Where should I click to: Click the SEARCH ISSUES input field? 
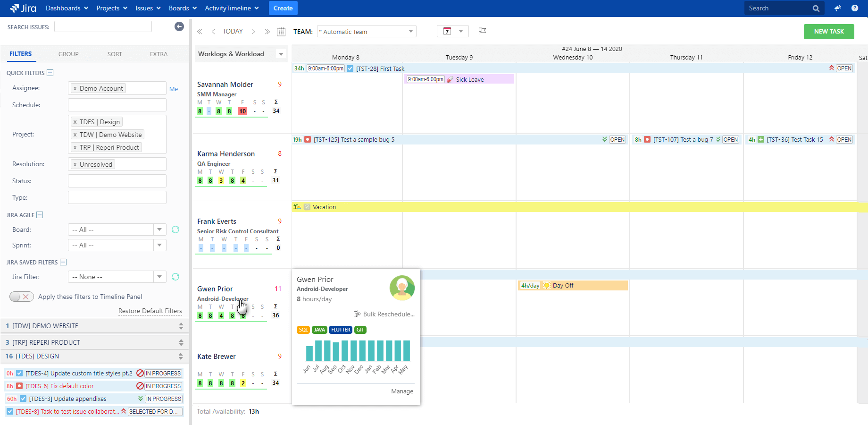point(103,27)
